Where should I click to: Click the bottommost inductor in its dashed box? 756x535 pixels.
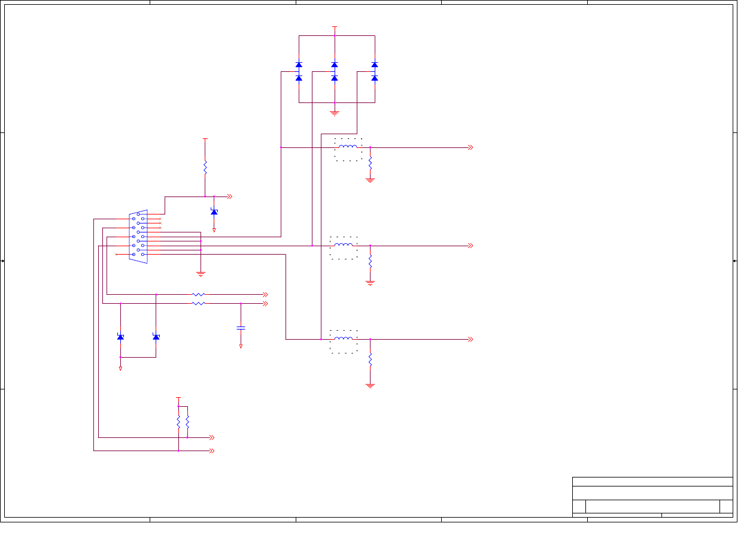click(x=344, y=339)
